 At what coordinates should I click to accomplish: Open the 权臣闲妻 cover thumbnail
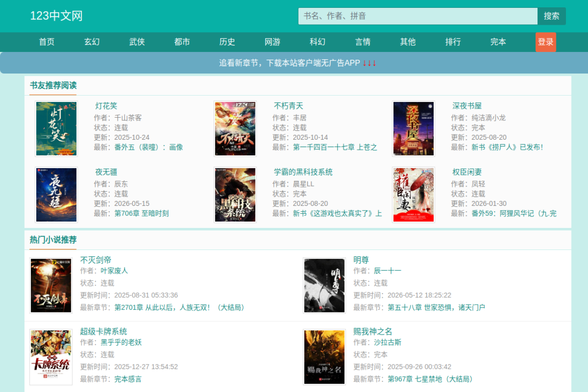pyautogui.click(x=413, y=195)
